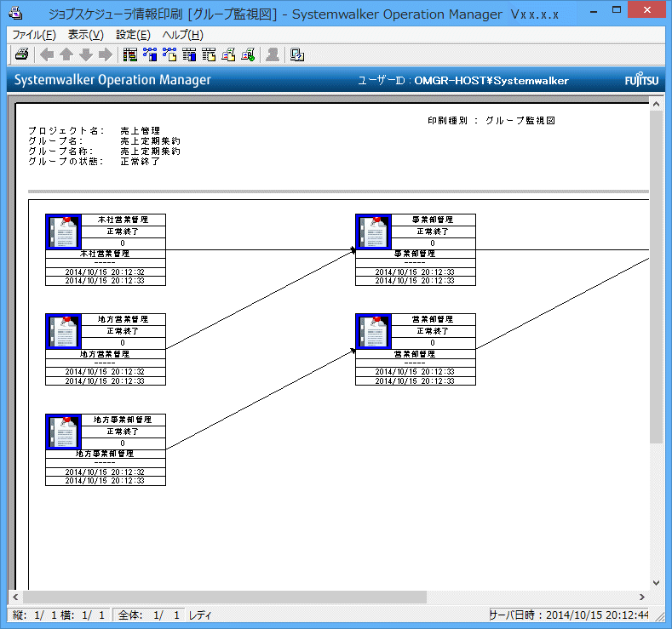Open the ファイル(F) menu
The width and height of the screenshot is (672, 629).
[34, 35]
